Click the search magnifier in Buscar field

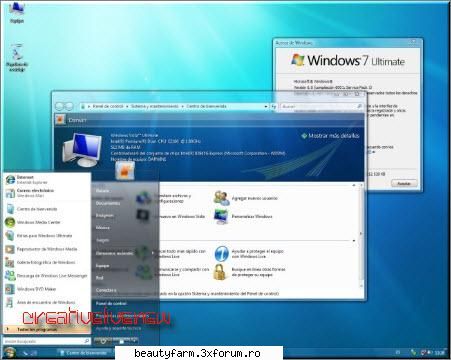point(359,106)
